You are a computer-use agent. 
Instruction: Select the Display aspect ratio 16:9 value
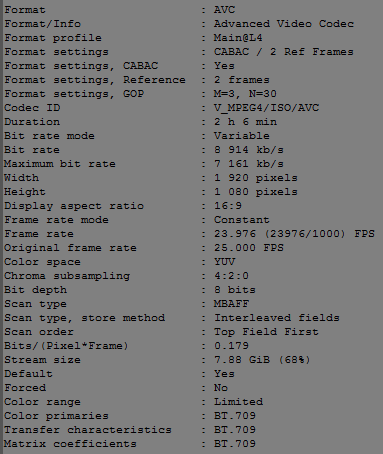(x=228, y=206)
